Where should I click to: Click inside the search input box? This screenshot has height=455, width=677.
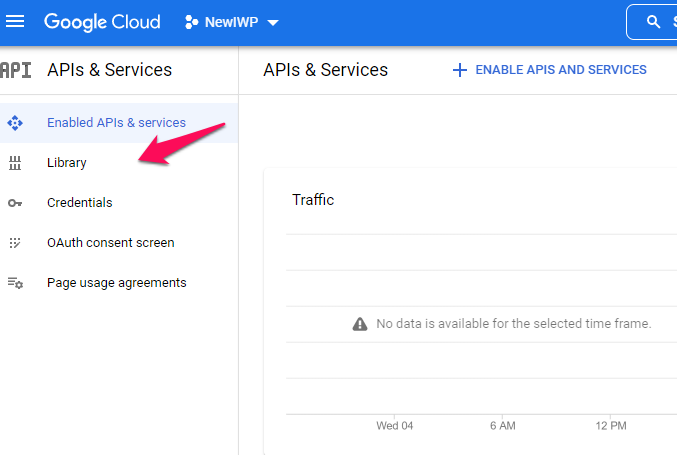point(652,22)
